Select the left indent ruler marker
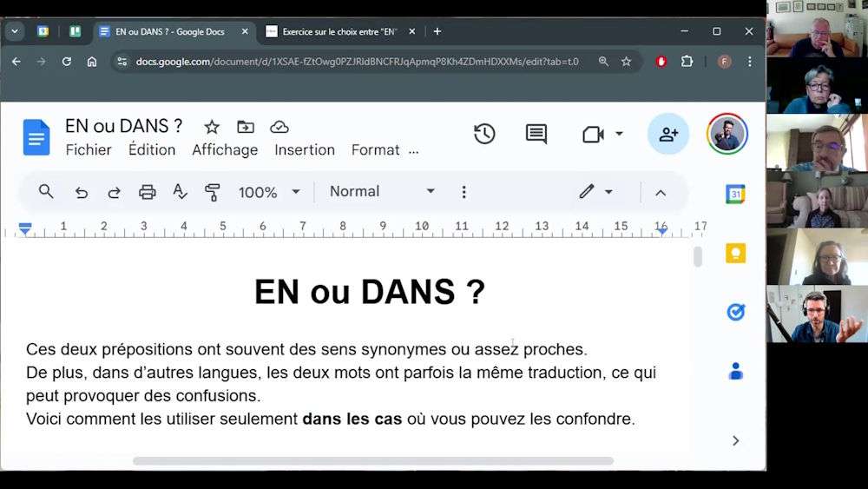This screenshot has height=489, width=868. pos(25,228)
